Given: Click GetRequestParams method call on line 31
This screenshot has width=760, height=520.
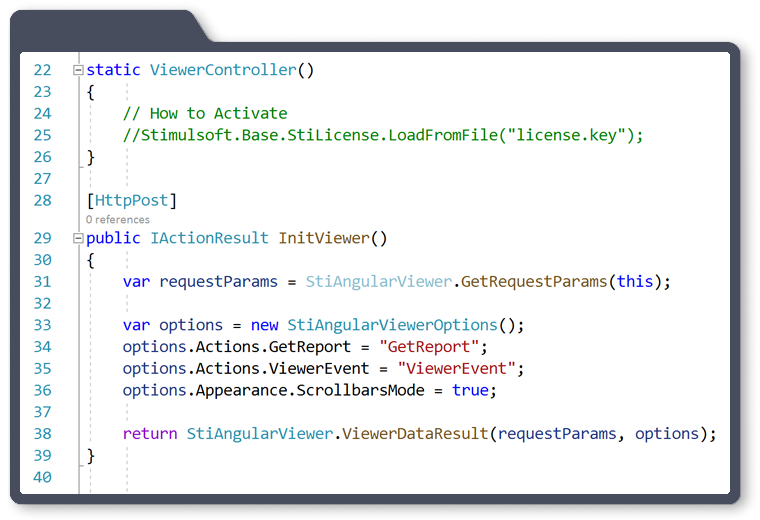Looking at the screenshot, I should coord(534,282).
